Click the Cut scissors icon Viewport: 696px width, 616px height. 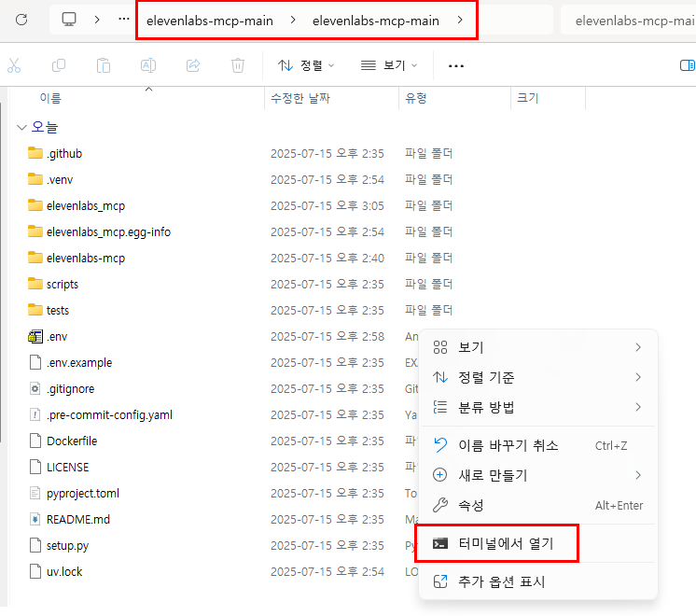pyautogui.click(x=14, y=65)
